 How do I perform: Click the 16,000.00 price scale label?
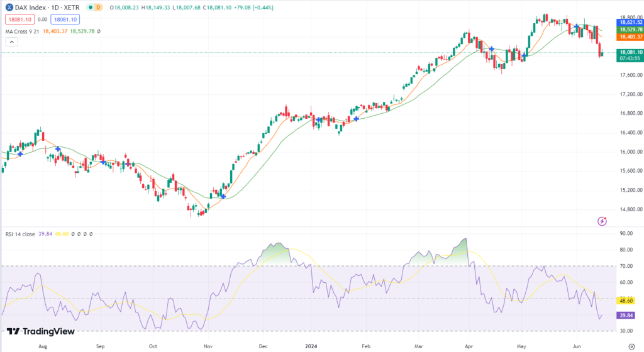click(x=631, y=151)
